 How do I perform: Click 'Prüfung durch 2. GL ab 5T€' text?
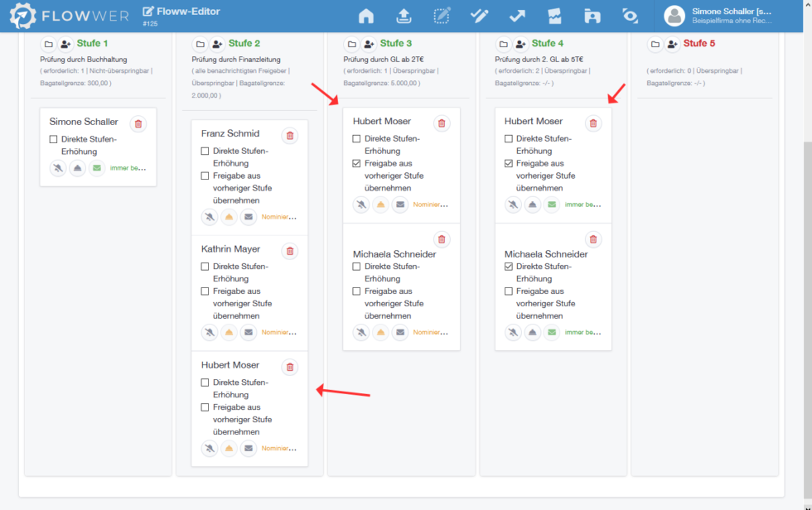(539, 60)
